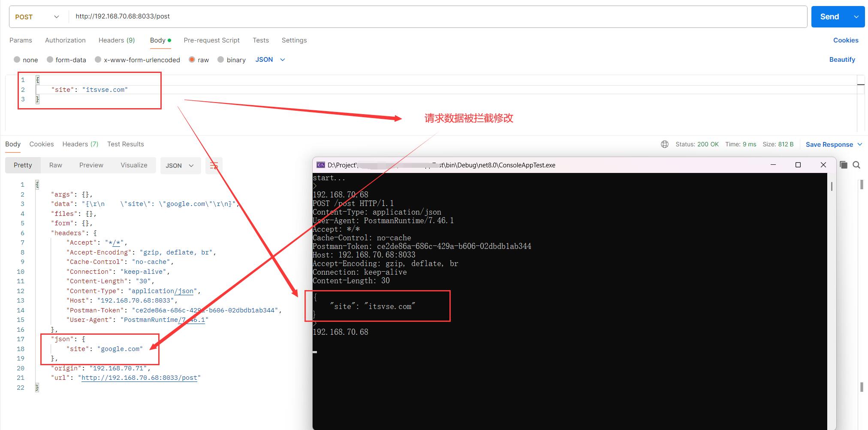Click the request editor scrollbar marker

pos(861,85)
